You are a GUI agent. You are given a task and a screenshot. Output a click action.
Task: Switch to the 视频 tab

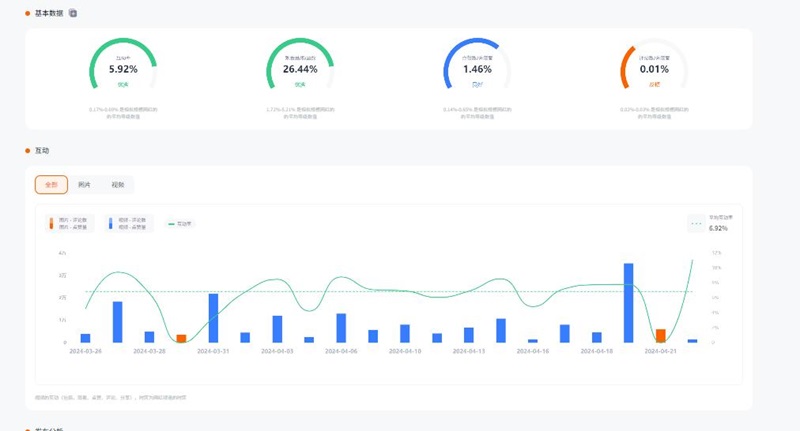(x=116, y=185)
